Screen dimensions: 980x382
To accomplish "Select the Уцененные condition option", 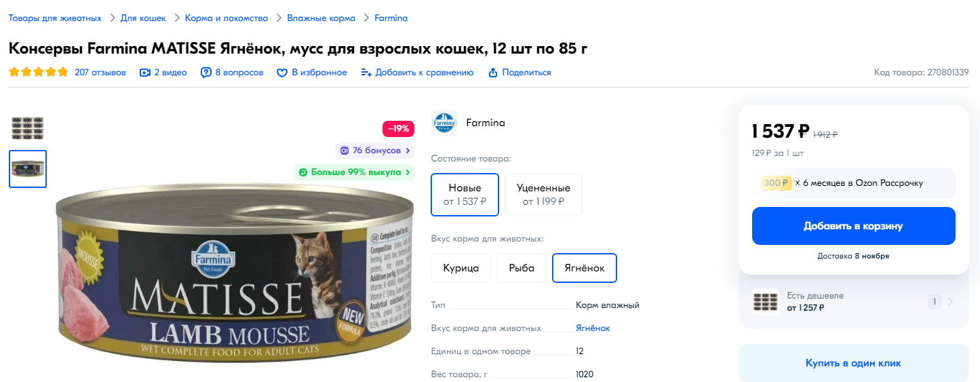I will (x=543, y=194).
